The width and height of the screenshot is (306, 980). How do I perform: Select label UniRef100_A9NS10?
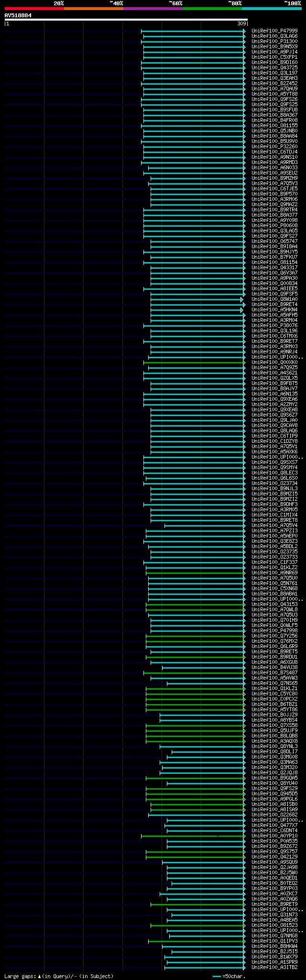[274, 157]
